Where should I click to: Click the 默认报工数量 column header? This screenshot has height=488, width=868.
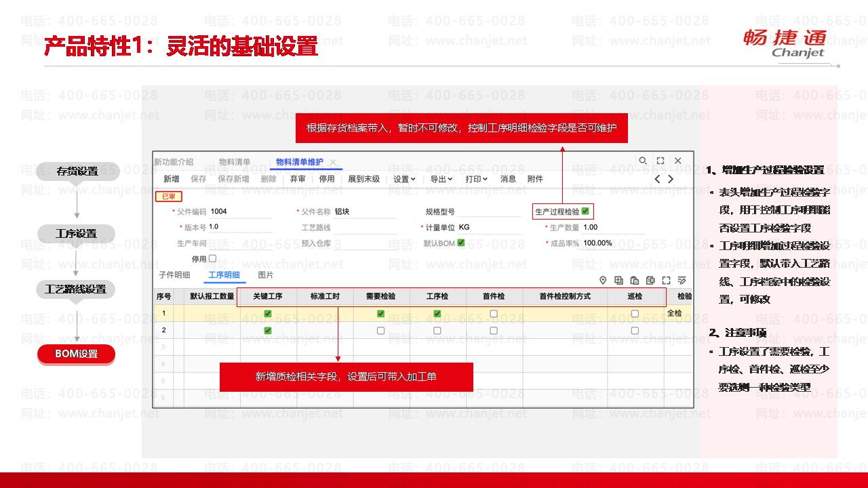212,296
